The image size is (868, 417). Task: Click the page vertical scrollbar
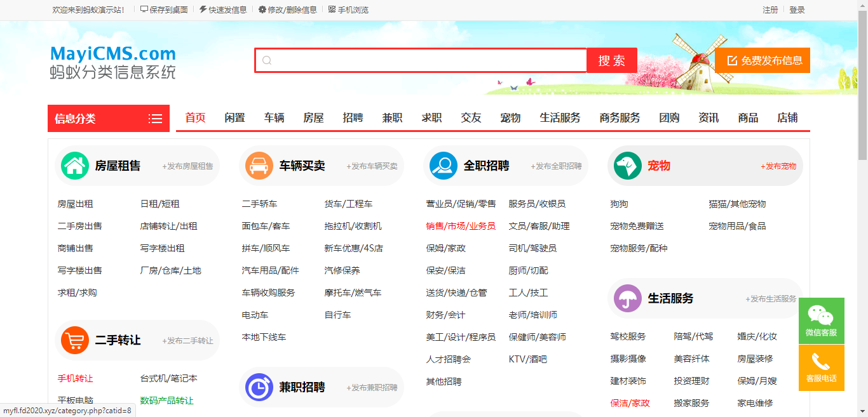862,190
